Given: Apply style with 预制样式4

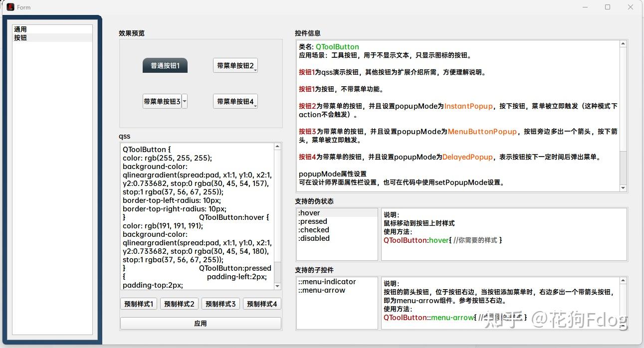Looking at the screenshot, I should click(261, 304).
